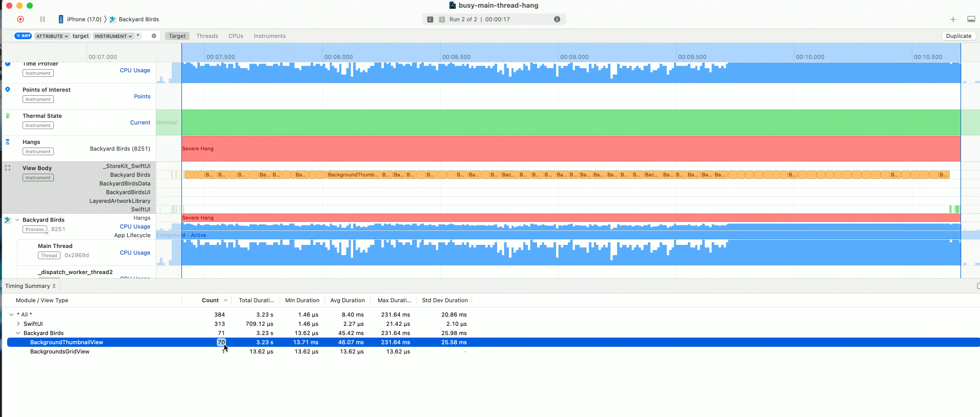The width and height of the screenshot is (980, 417).
Task: Select the _dispatch_worker_thread2 track
Action: click(75, 272)
